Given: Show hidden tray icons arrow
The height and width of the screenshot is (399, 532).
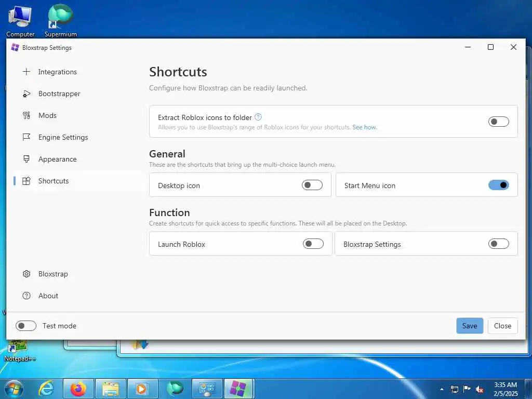Looking at the screenshot, I should (442, 389).
